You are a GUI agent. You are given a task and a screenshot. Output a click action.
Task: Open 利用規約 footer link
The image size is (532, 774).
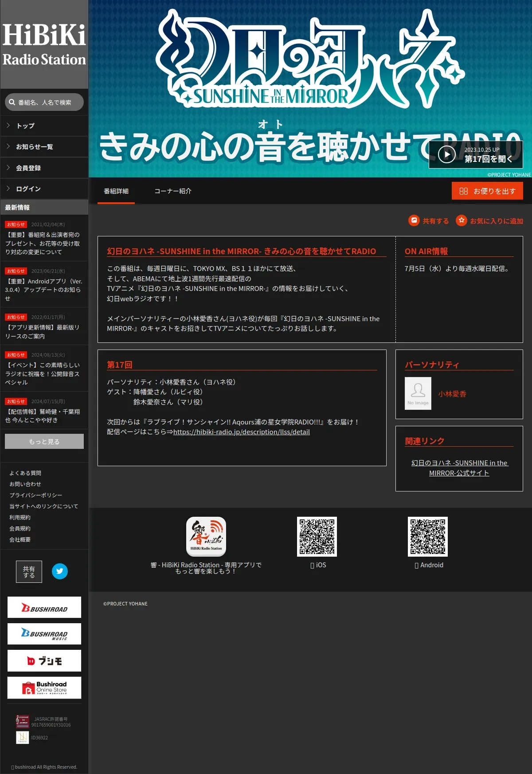click(20, 518)
